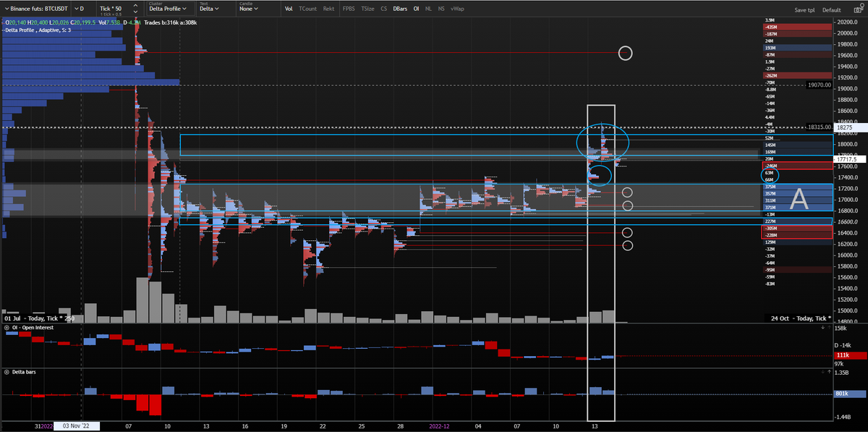This screenshot has width=868, height=432.
Task: Click the Delta Profile, Adaptive indicator label
Action: 39,30
